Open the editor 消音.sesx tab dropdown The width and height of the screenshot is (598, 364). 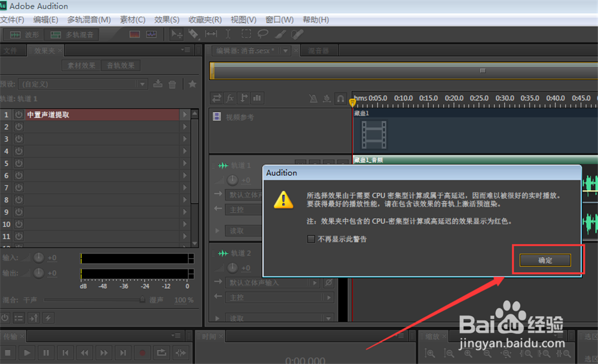[x=285, y=51]
